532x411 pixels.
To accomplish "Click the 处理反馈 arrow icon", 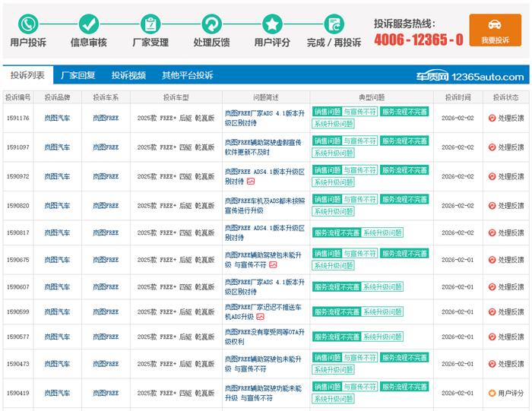I will coord(211,24).
